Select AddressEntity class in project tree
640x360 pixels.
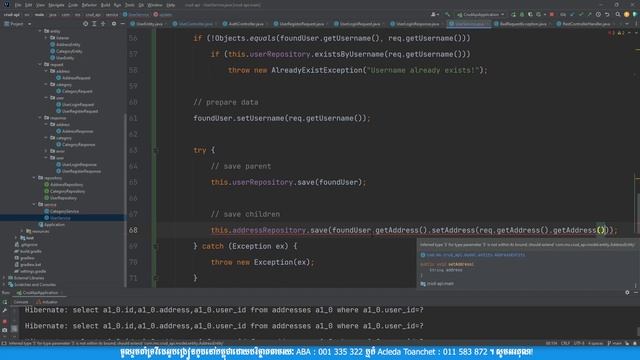coord(65,44)
